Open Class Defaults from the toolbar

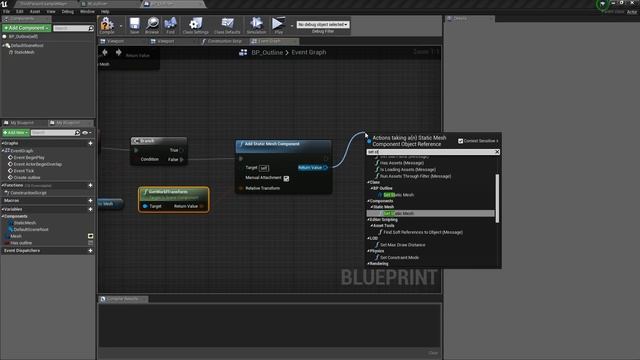pos(227,24)
